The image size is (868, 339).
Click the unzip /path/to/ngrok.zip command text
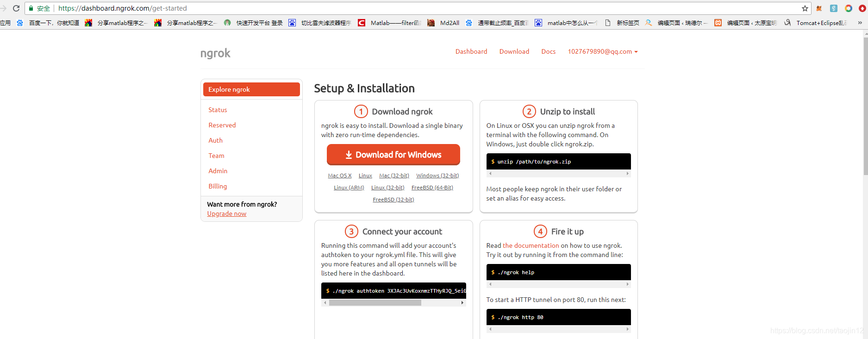click(534, 162)
